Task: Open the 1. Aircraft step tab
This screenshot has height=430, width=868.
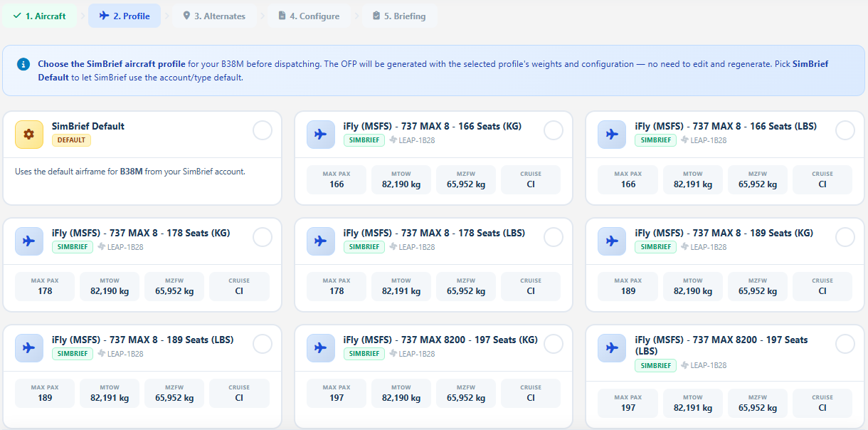Action: click(x=39, y=16)
